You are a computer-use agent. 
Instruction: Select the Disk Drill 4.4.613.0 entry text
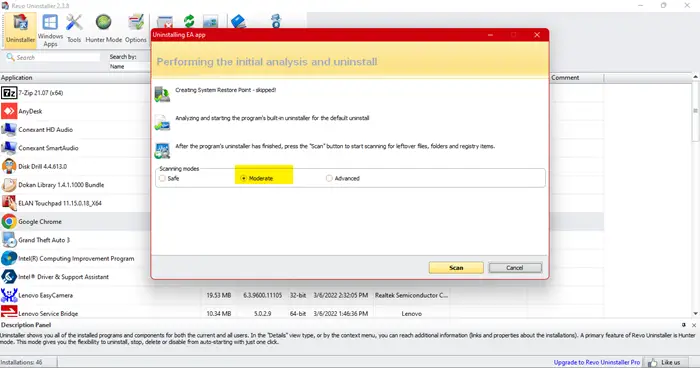pos(42,166)
